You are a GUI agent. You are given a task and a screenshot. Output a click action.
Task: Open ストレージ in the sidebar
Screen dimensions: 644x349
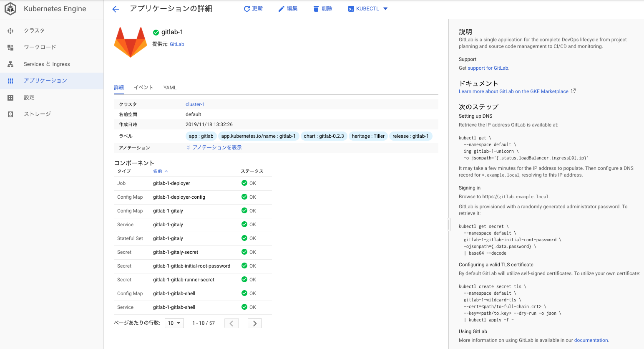pyautogui.click(x=52, y=114)
